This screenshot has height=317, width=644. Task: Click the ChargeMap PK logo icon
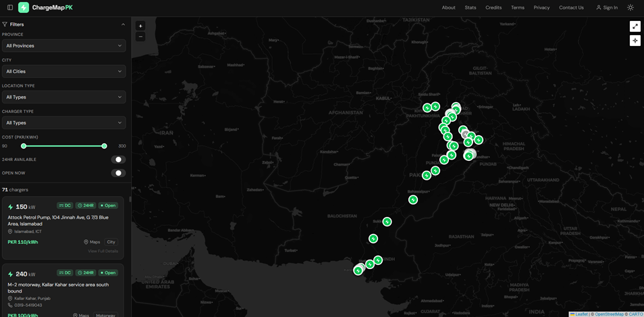[24, 7]
